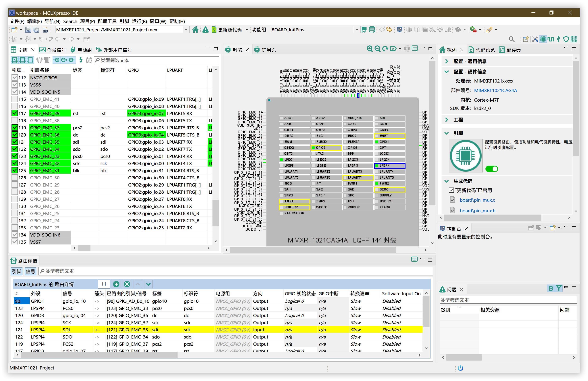Check pin 133 GPIO_EMC_23 checkbox
Viewport: 588px width, 381px height.
(x=14, y=228)
